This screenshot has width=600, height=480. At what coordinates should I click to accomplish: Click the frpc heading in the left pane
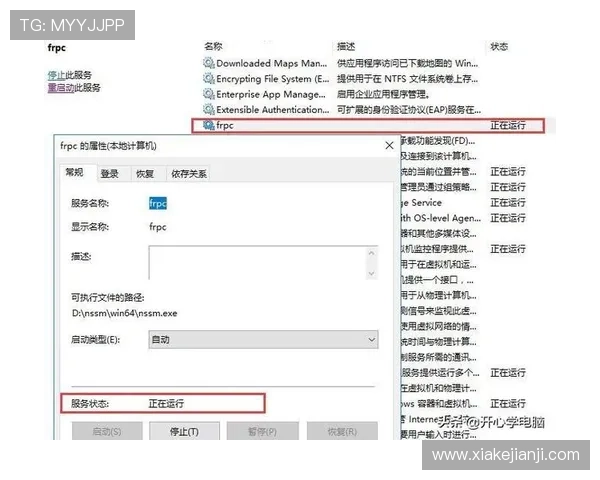(x=57, y=48)
